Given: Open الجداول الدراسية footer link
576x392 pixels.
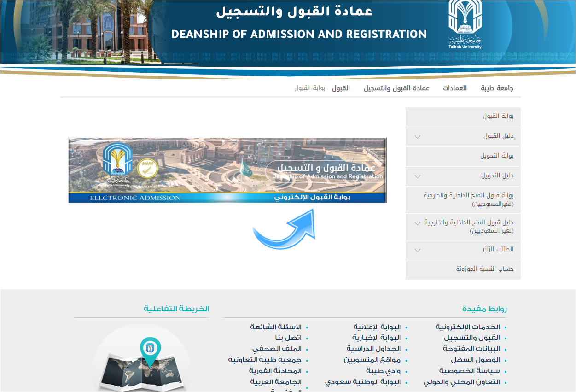Looking at the screenshot, I should (x=374, y=349).
